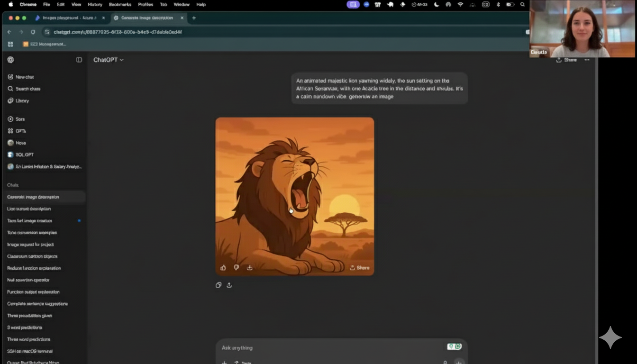Open Sora from the sidebar
Viewport: 637px width, 364px height.
(16, 119)
